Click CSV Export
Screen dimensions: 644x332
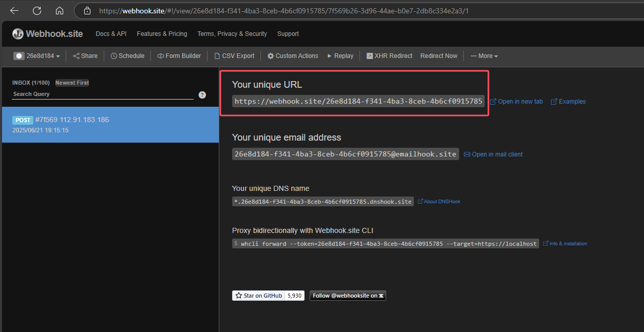[x=234, y=56]
